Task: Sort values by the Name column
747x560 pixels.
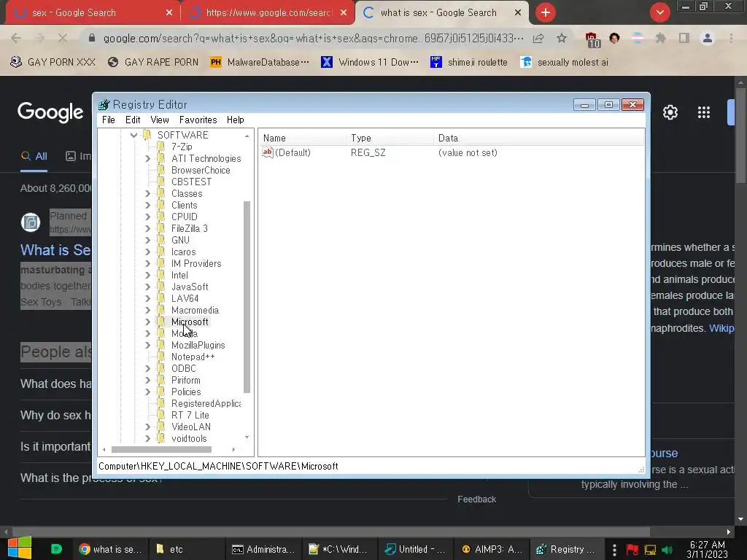Action: (303, 138)
